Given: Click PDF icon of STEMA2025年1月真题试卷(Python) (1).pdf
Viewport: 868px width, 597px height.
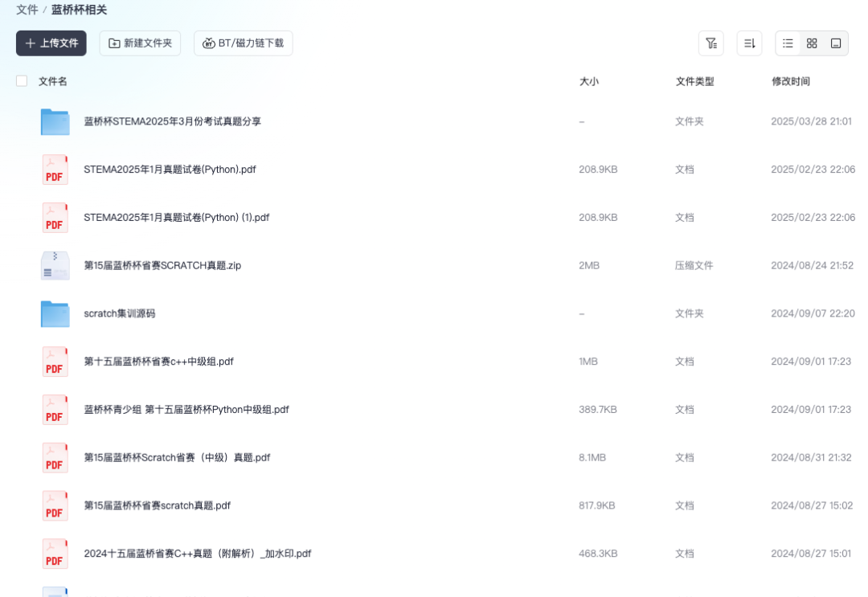Looking at the screenshot, I should 55,218.
